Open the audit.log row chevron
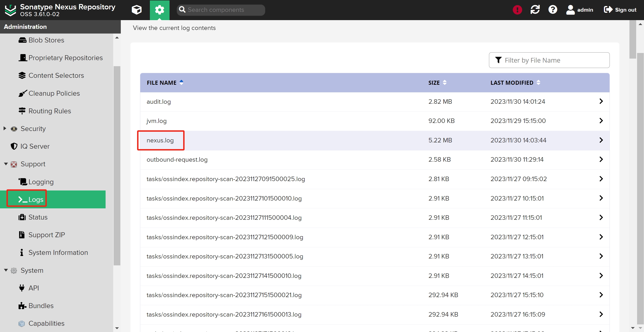 coord(601,101)
